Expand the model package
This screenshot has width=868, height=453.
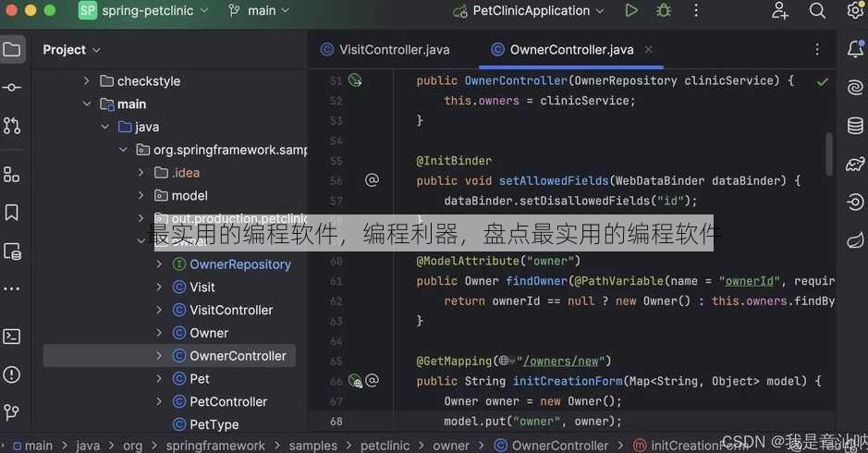(x=141, y=195)
